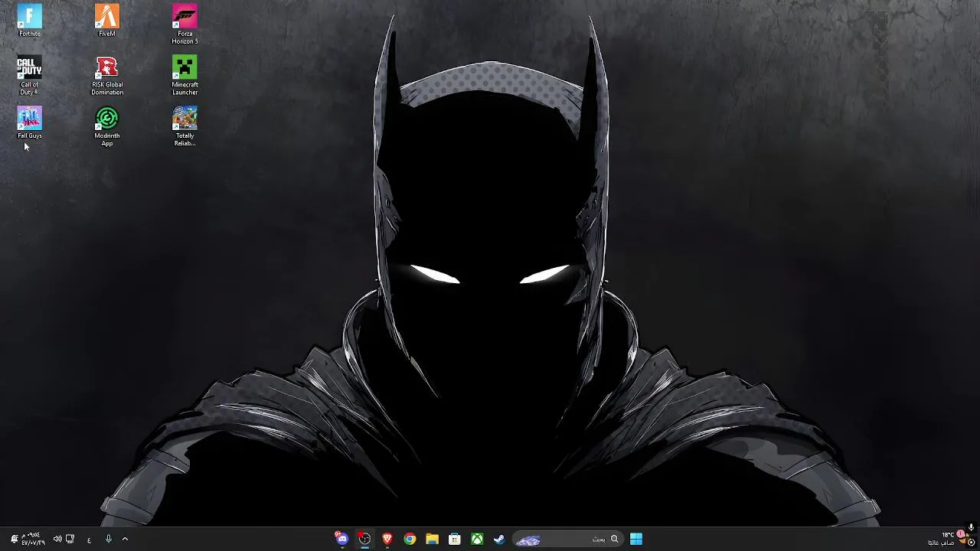Open File Explorer from the taskbar
980x551 pixels.
[x=432, y=539]
